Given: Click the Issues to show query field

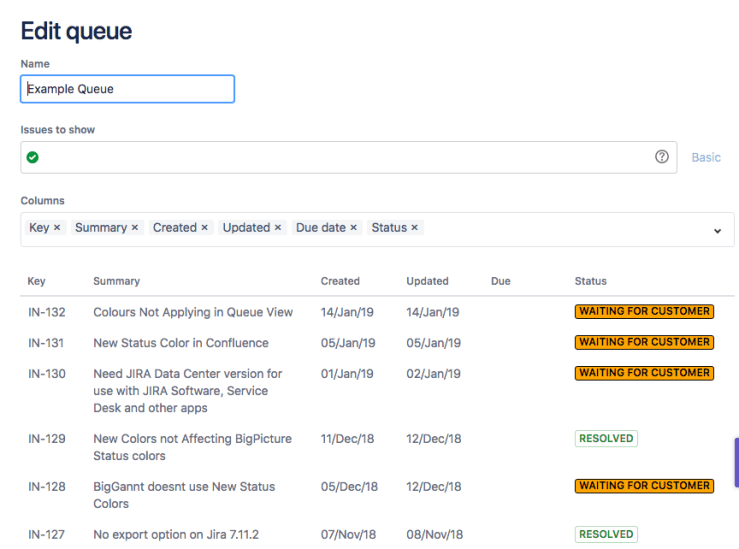Looking at the screenshot, I should [340, 158].
